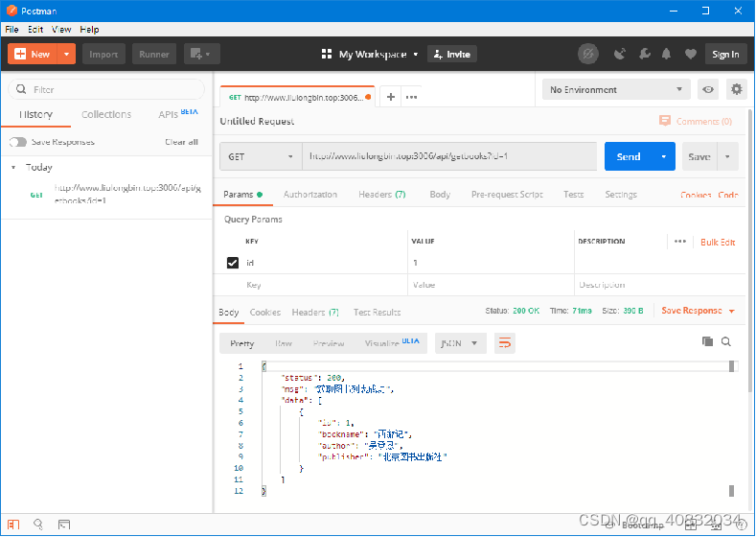Select the response Cookies tab
756x537 pixels.
tap(264, 313)
